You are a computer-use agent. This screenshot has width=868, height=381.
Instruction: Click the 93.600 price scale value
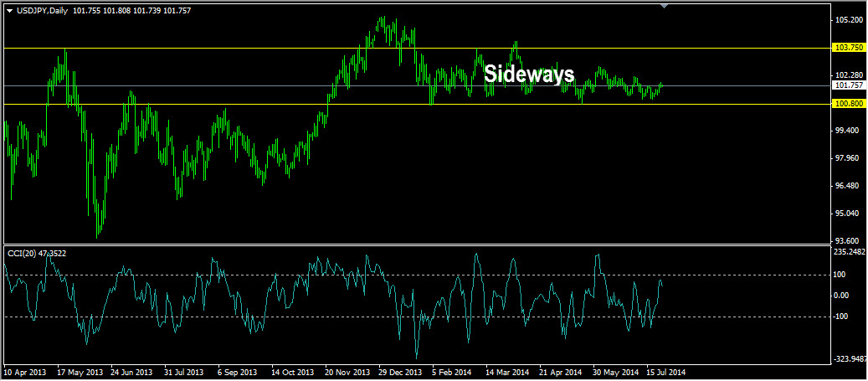click(850, 241)
